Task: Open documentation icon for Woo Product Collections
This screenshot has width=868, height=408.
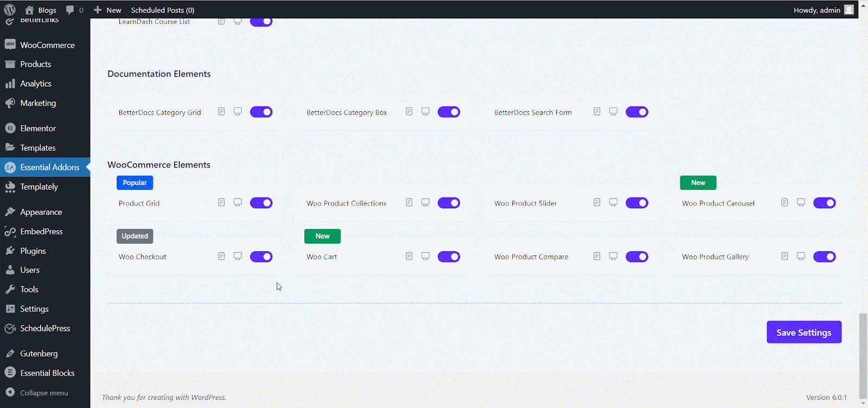Action: pos(409,202)
